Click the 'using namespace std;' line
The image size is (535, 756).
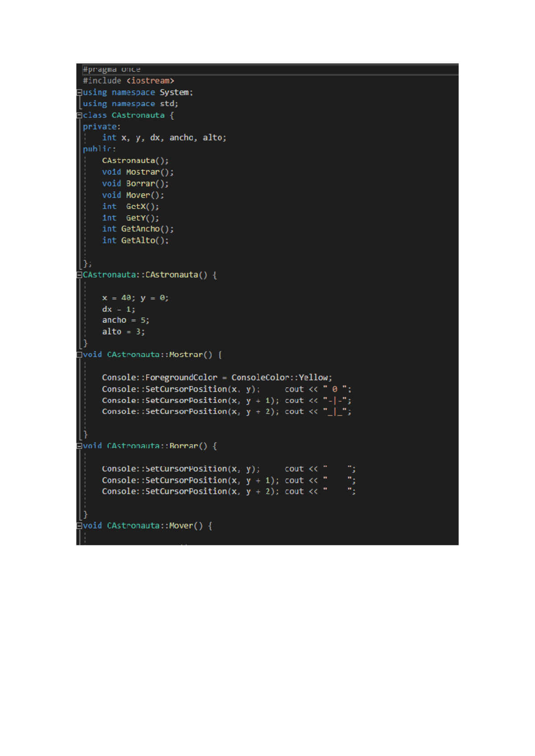tap(131, 103)
